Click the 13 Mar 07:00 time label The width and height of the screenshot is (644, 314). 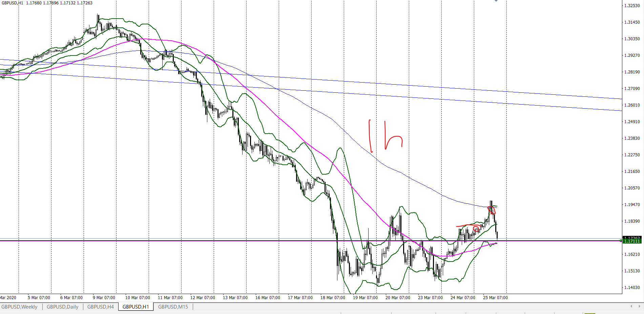click(x=235, y=298)
